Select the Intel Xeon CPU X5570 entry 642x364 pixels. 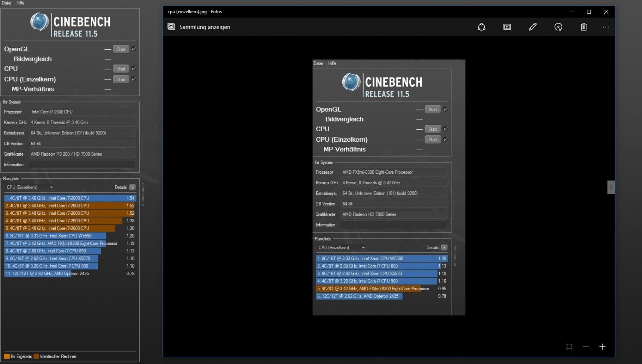tap(70, 258)
